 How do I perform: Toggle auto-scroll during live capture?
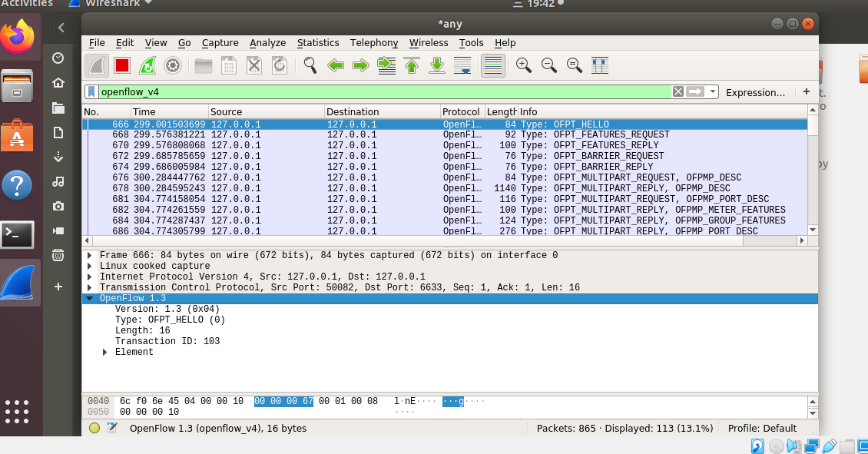point(462,66)
